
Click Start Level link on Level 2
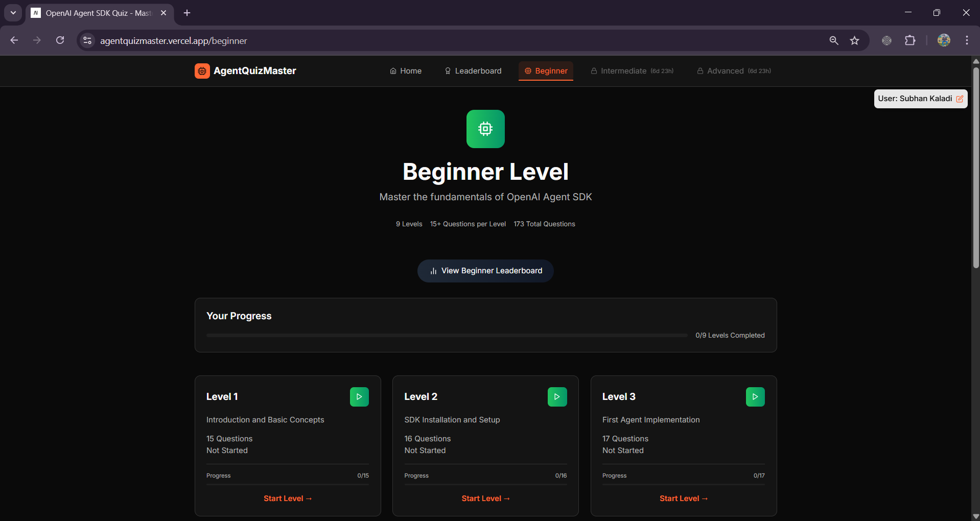pos(485,499)
